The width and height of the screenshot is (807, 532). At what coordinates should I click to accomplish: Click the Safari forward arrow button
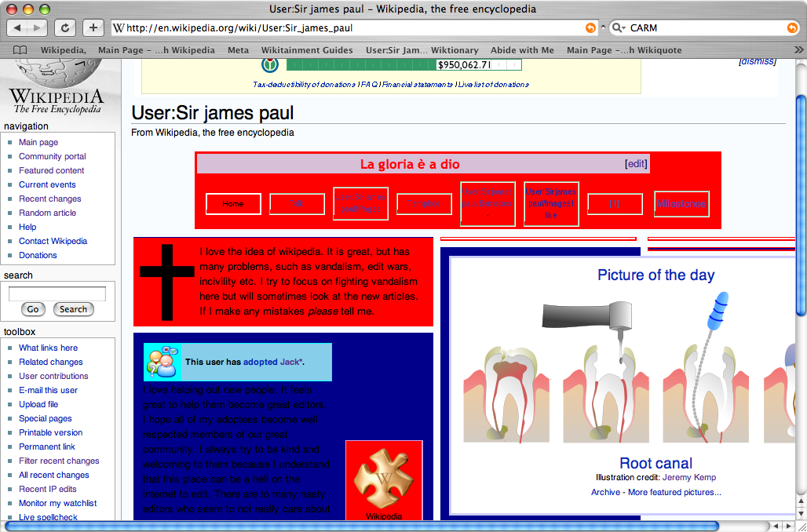[37, 27]
